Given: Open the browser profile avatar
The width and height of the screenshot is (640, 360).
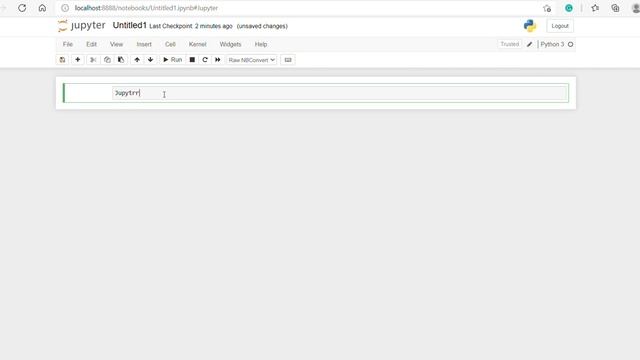Looking at the screenshot, I should coord(636,8).
